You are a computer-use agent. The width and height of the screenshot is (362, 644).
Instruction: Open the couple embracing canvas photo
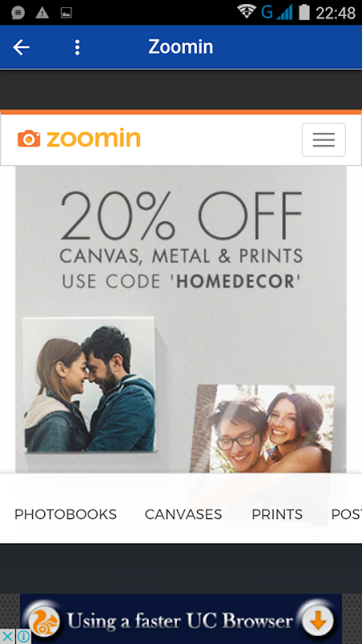pyautogui.click(x=89, y=386)
